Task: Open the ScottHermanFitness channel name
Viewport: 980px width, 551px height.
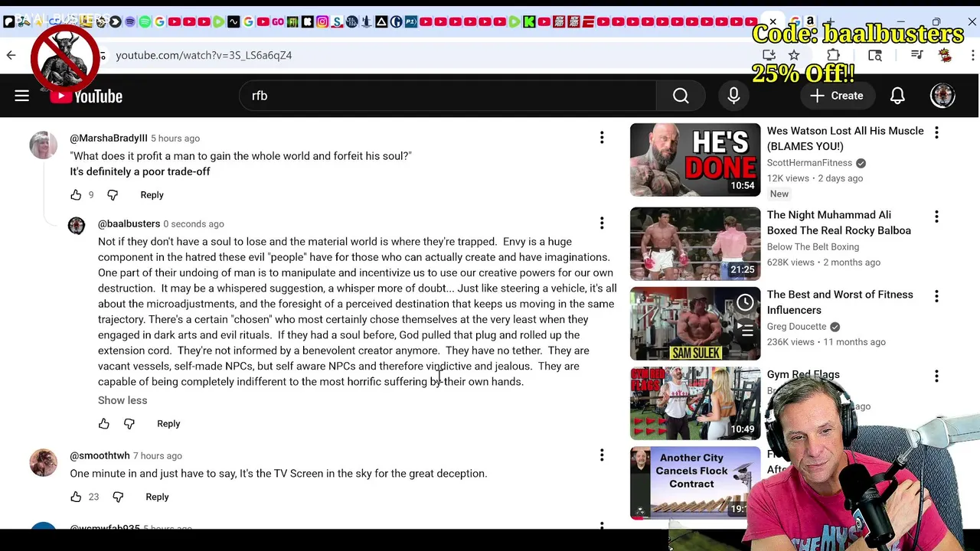Action: click(809, 163)
